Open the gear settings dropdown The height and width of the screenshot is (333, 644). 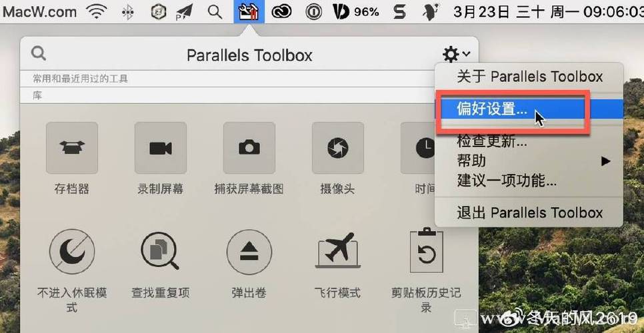(x=456, y=54)
